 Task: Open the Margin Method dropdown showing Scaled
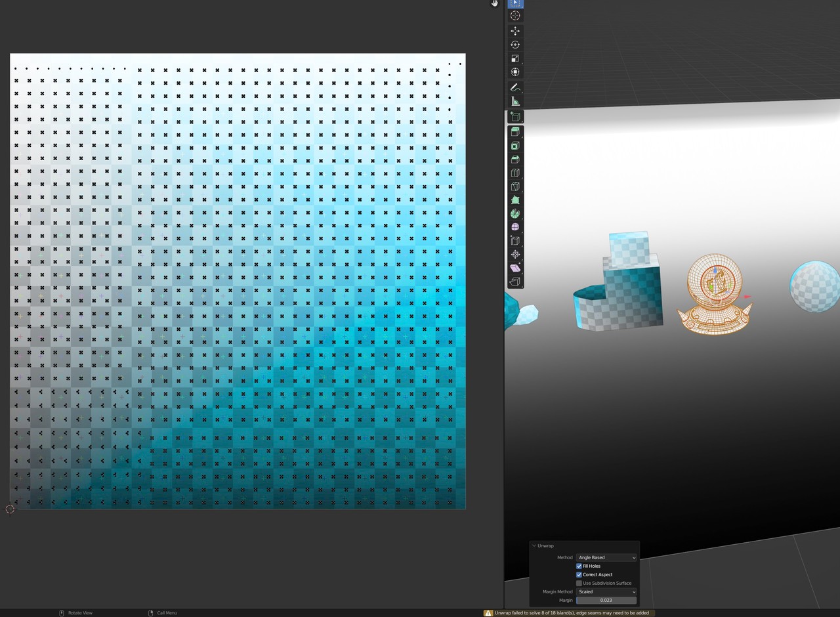click(x=606, y=591)
